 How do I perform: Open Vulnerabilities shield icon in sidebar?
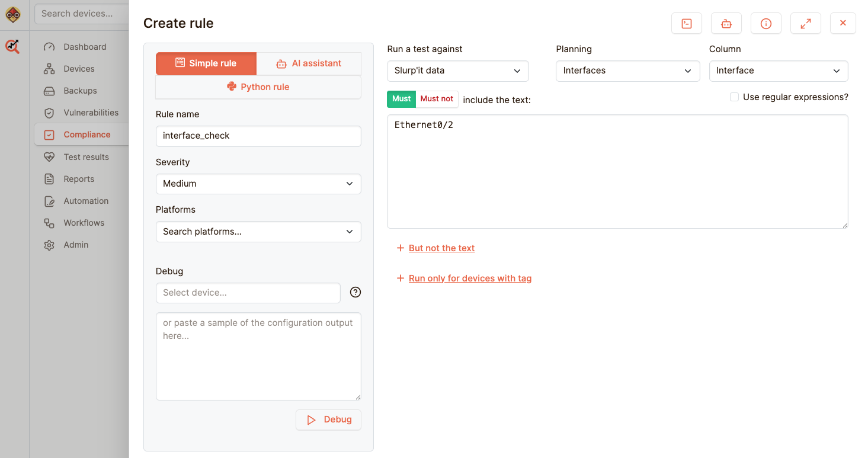(x=50, y=113)
